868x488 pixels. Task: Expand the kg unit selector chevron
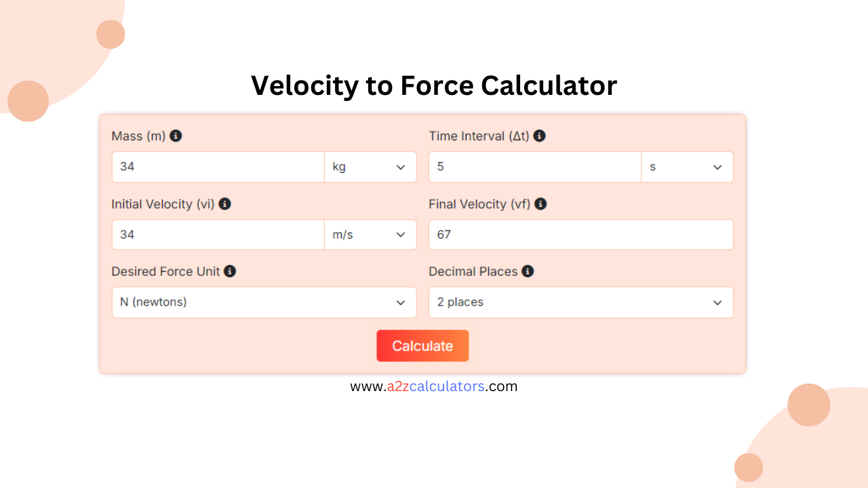(400, 167)
